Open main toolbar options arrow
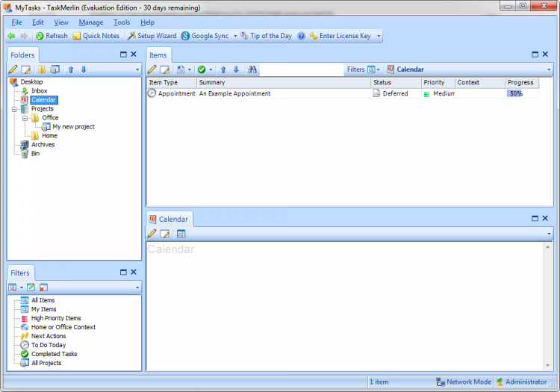 pyautogui.click(x=379, y=36)
